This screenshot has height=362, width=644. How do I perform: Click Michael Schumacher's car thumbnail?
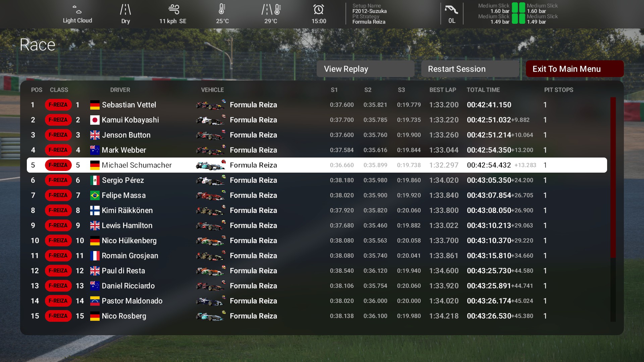coord(211,165)
